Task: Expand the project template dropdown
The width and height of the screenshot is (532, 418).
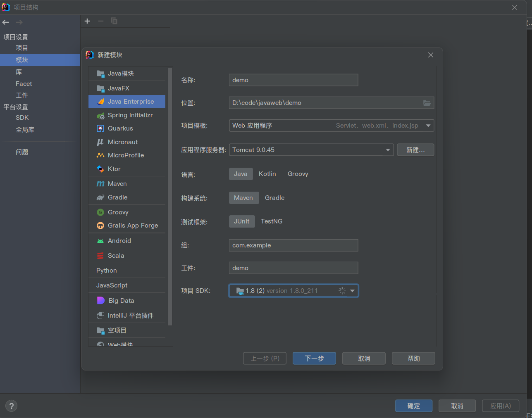Action: click(x=428, y=126)
